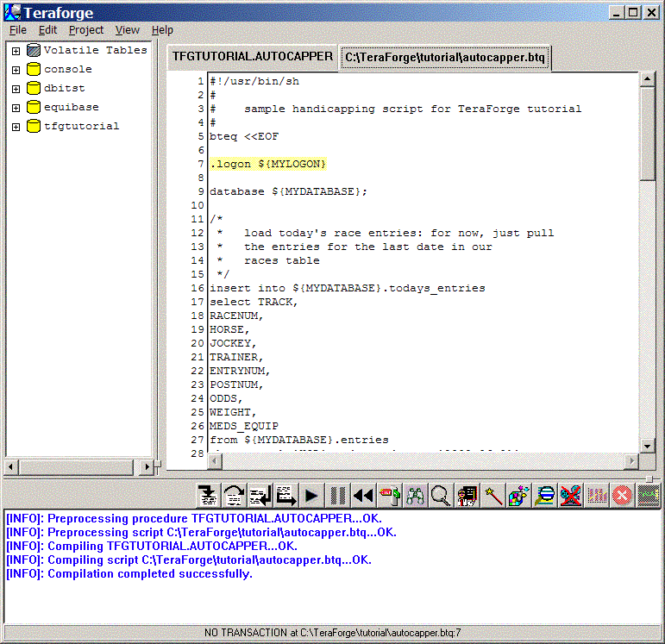665x644 pixels.
Task: Click the 'bteq <<EOF' code line
Action: [x=244, y=136]
